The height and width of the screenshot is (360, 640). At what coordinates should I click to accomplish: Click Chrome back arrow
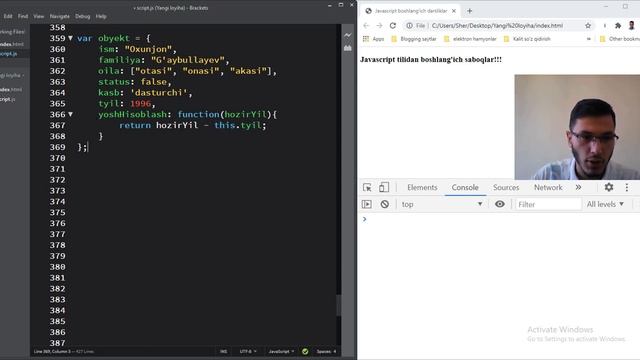(x=366, y=26)
